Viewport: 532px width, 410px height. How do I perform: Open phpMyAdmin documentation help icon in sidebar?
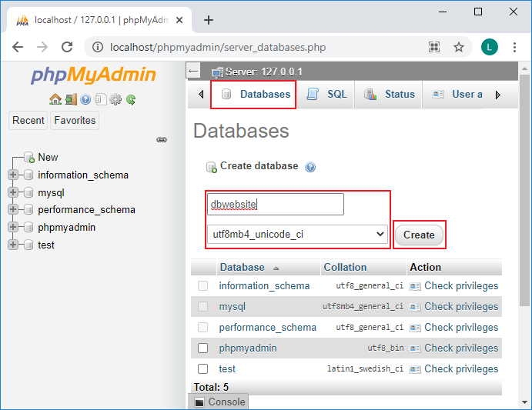[85, 99]
